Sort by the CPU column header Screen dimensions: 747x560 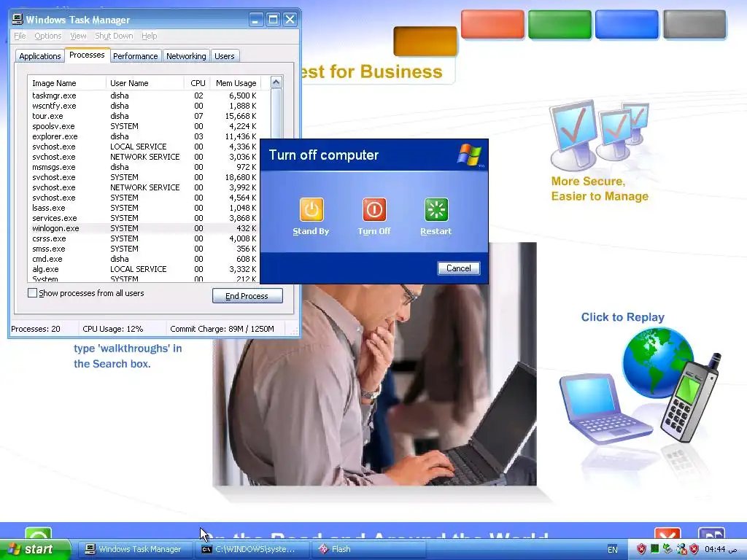point(197,83)
